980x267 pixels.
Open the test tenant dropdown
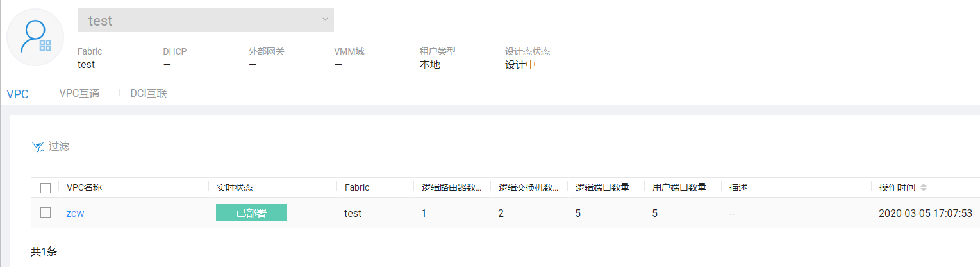coord(205,21)
